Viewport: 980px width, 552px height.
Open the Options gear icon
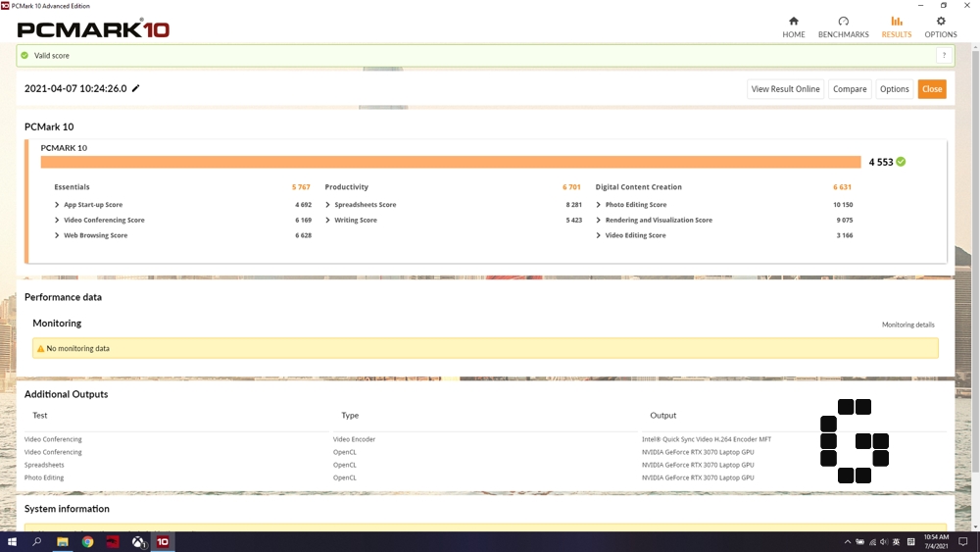[x=941, y=22]
